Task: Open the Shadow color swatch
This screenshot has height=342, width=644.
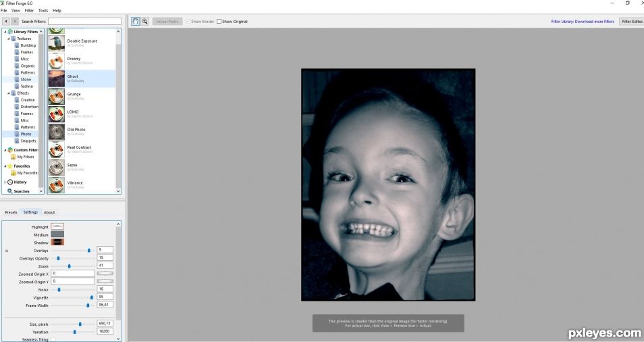Action: click(57, 242)
